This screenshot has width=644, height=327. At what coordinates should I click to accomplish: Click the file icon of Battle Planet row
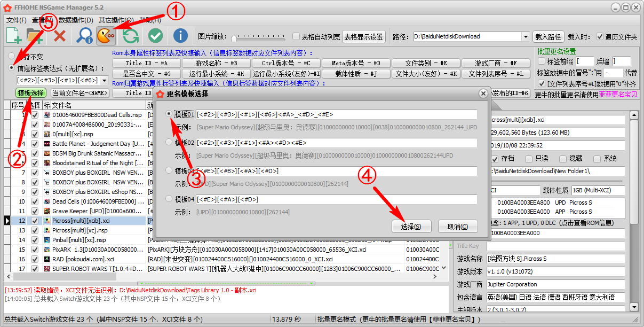[x=47, y=144]
